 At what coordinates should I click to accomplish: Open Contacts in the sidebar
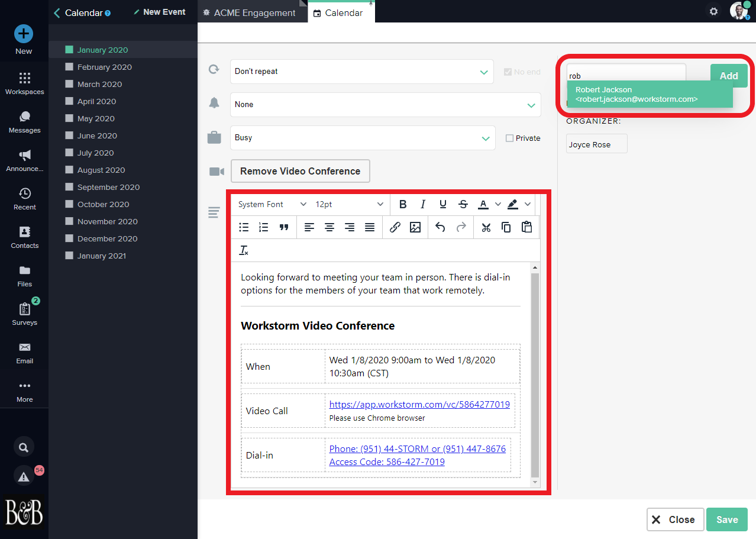tap(24, 237)
